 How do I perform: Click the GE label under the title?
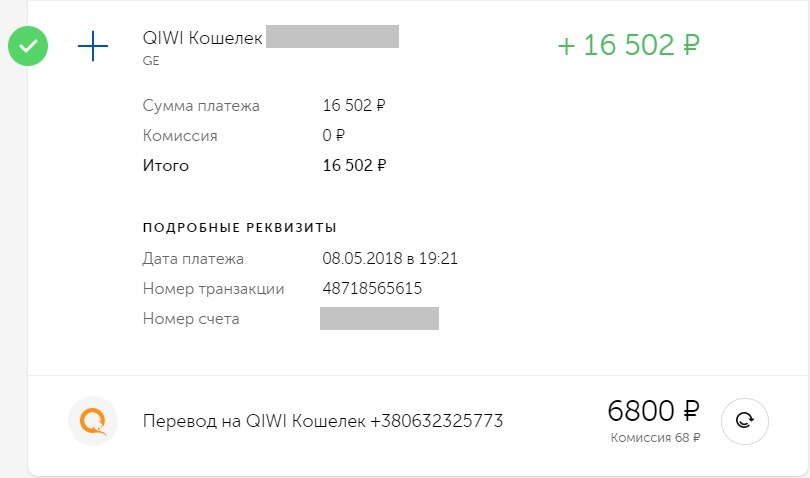click(x=151, y=60)
